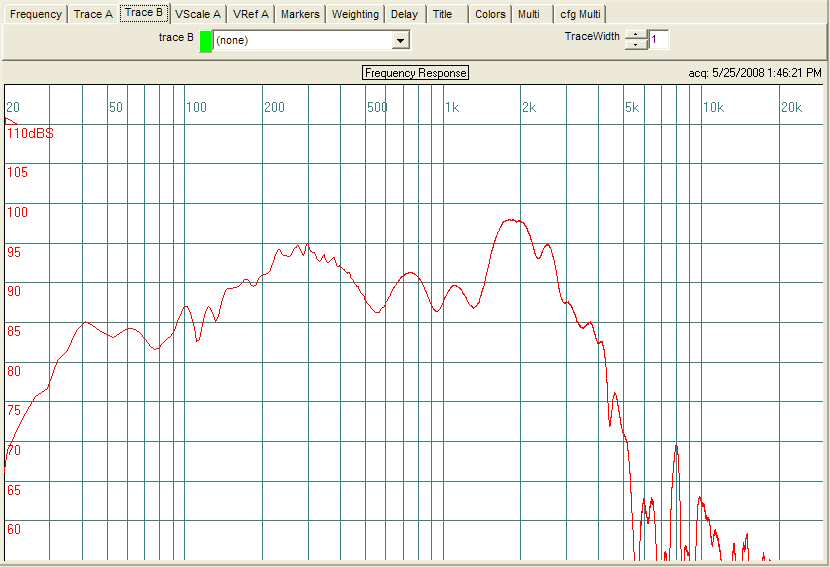Click the 105 dB scale label

point(17,172)
